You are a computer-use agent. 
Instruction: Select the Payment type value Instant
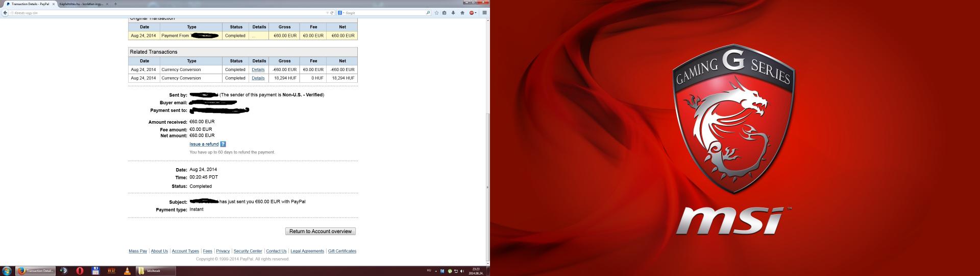coord(197,210)
